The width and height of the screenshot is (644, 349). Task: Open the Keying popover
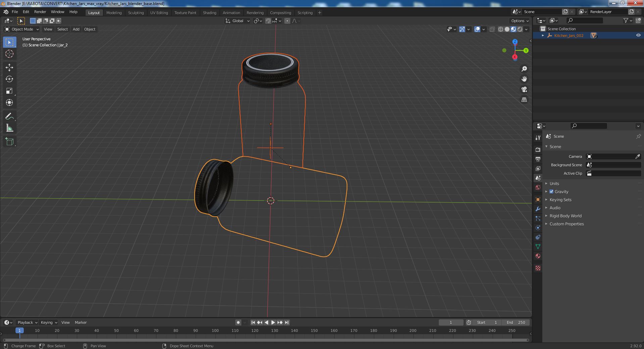pyautogui.click(x=49, y=322)
